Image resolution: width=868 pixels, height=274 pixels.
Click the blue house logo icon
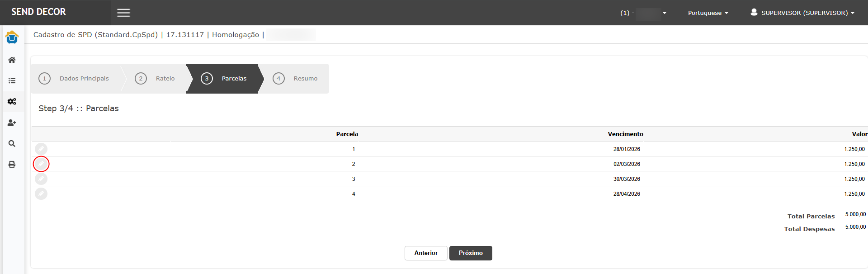12,38
